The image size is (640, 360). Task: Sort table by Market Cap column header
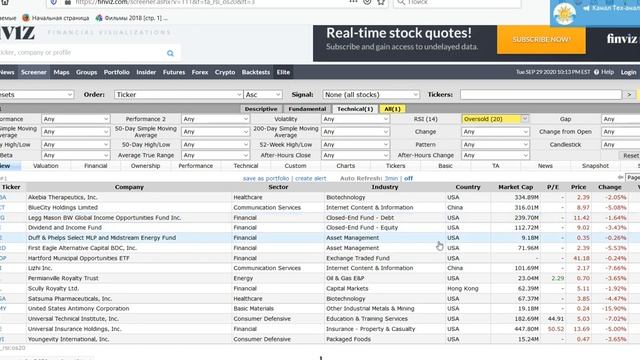[516, 187]
